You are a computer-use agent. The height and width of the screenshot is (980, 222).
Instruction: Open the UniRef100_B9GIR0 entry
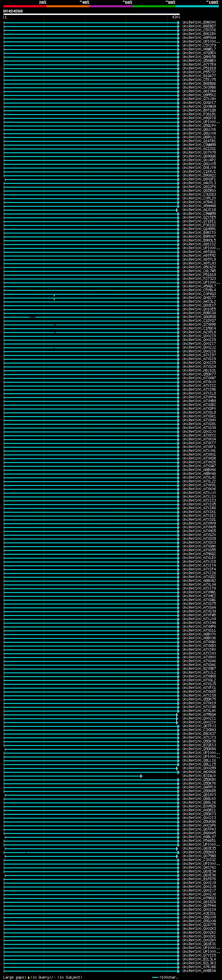(199, 34)
